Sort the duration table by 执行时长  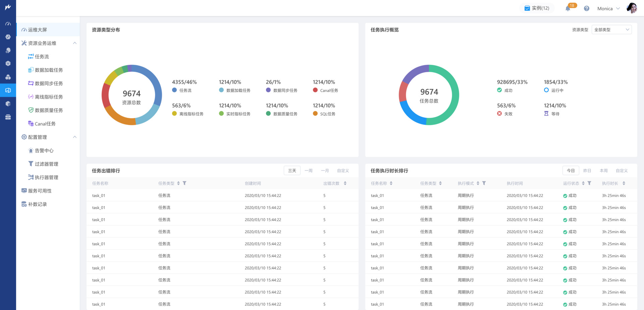pyautogui.click(x=624, y=183)
